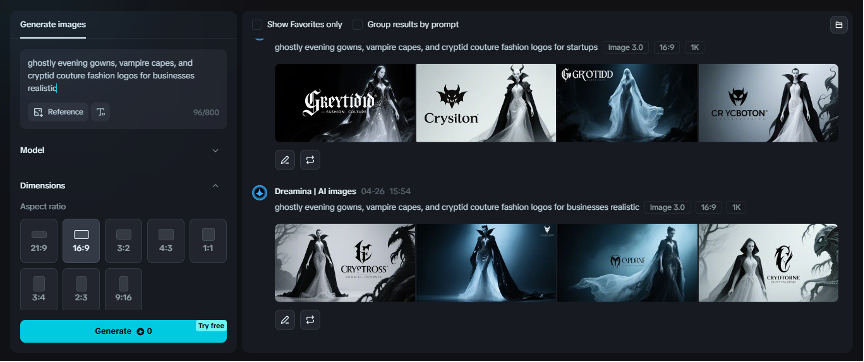Toggle Show Favorites only checkbox
The image size is (864, 362).
(257, 24)
